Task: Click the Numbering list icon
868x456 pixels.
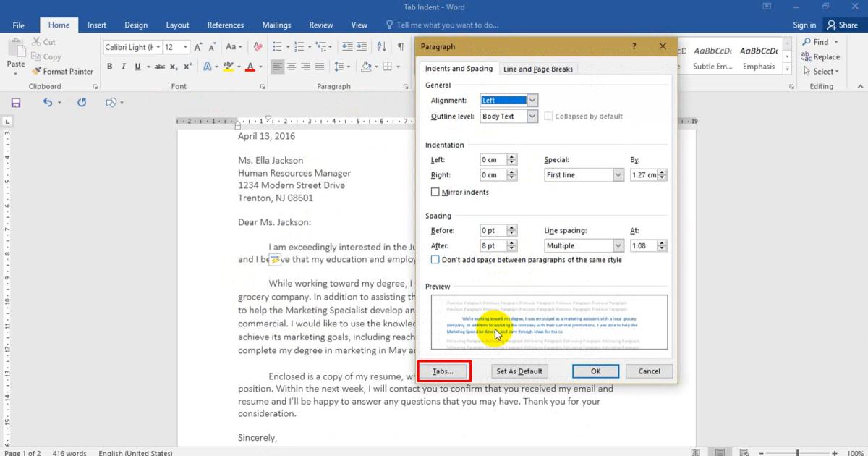Action: 300,47
